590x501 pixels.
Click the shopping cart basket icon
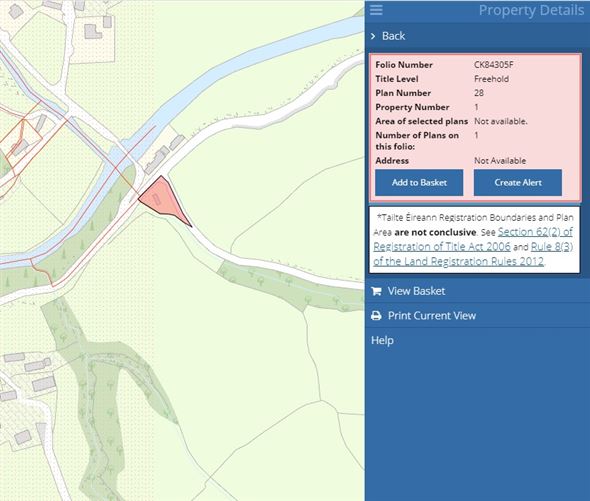pyautogui.click(x=376, y=291)
